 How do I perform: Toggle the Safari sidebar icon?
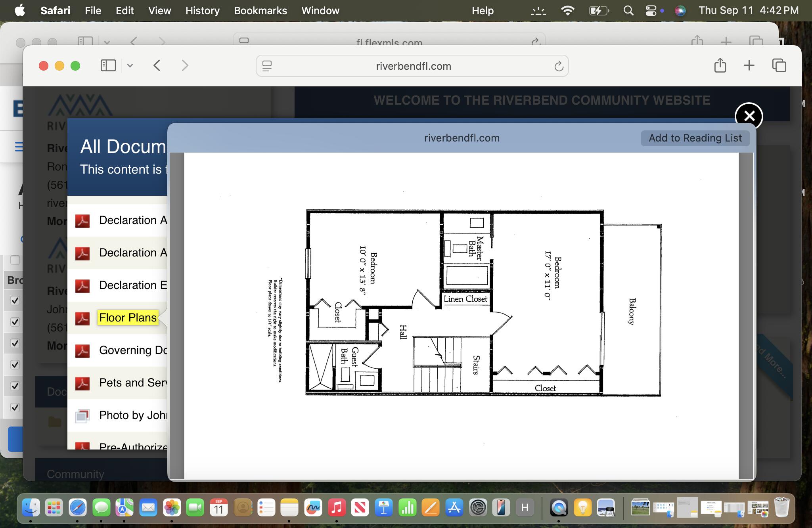pyautogui.click(x=107, y=66)
